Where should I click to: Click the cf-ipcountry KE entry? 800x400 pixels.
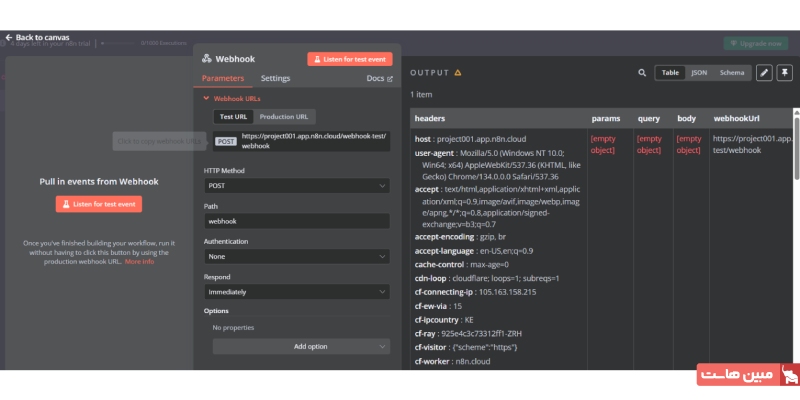(444, 320)
